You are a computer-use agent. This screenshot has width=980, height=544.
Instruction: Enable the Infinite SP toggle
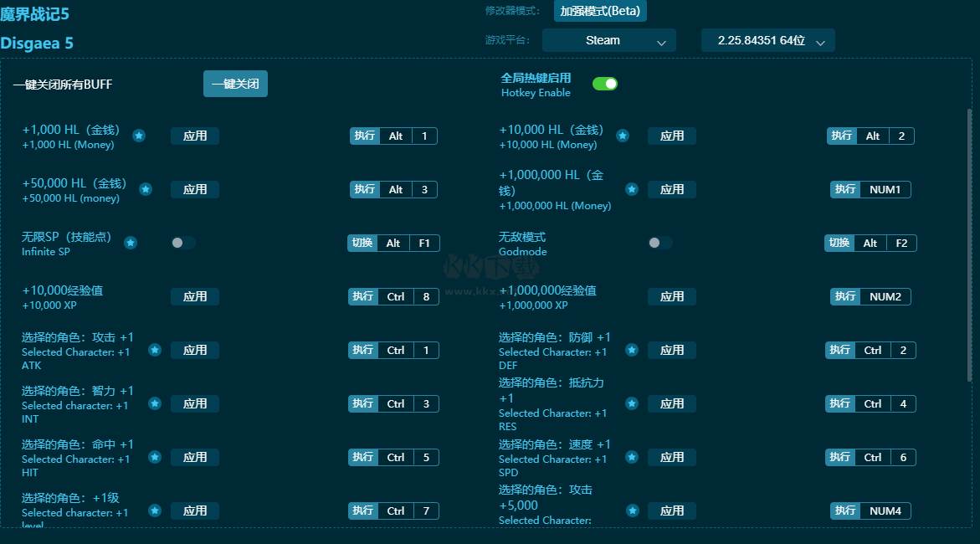coord(183,243)
